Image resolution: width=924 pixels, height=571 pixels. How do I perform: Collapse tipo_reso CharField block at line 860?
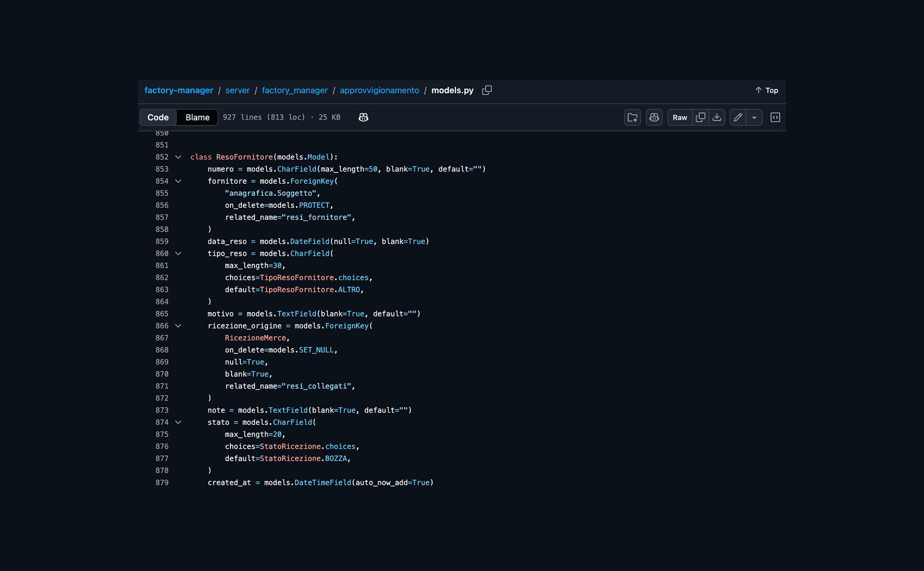coord(178,253)
